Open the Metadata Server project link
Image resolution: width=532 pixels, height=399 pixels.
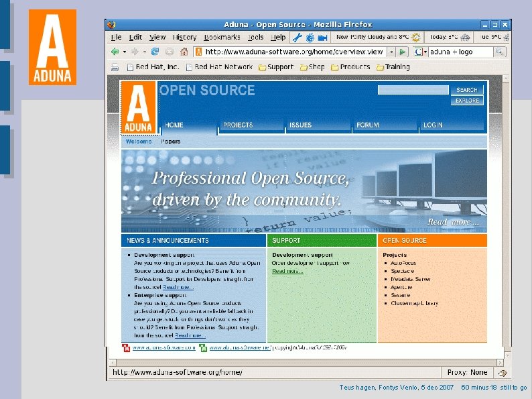coord(411,279)
